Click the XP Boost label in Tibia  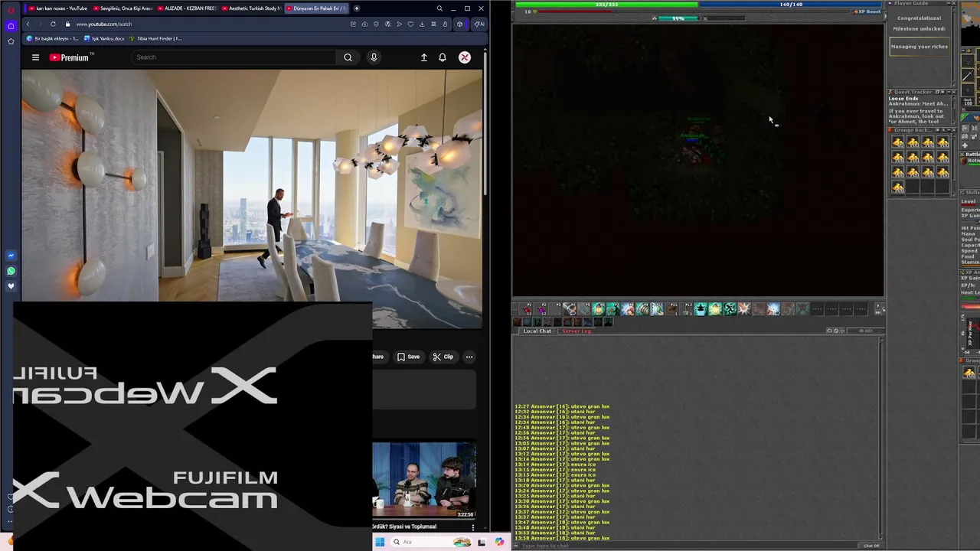pos(867,11)
